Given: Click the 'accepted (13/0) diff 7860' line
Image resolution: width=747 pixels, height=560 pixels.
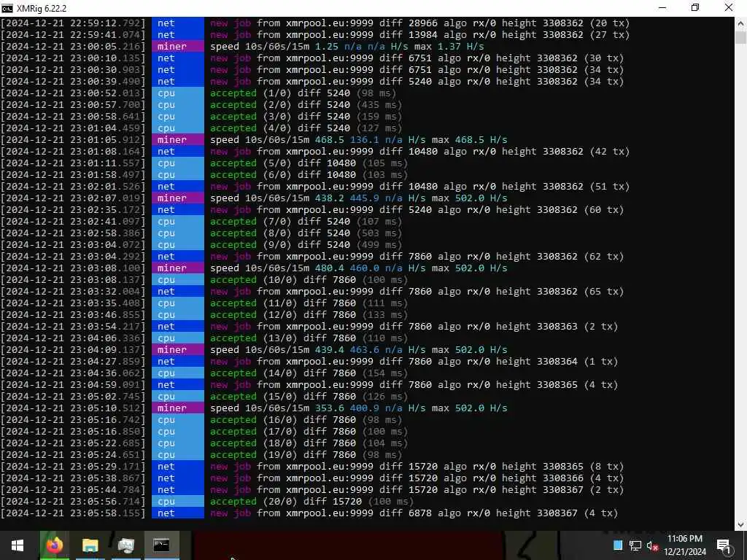Looking at the screenshot, I should coord(204,338).
